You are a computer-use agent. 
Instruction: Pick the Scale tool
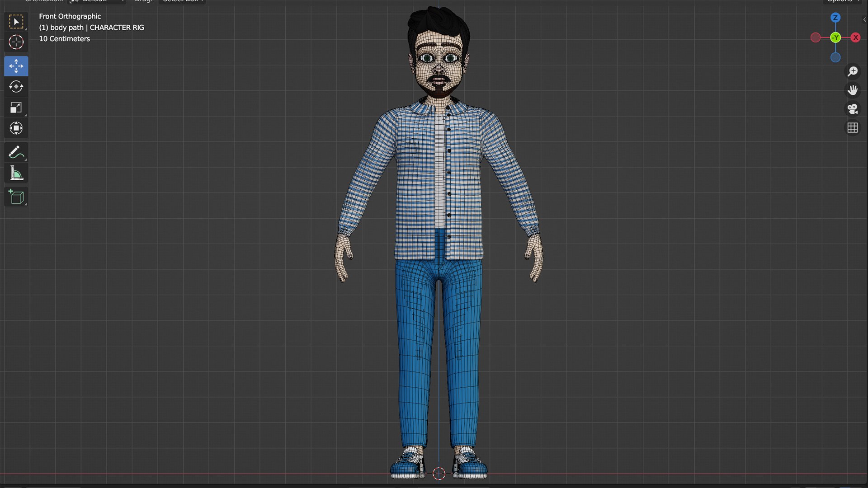point(16,108)
